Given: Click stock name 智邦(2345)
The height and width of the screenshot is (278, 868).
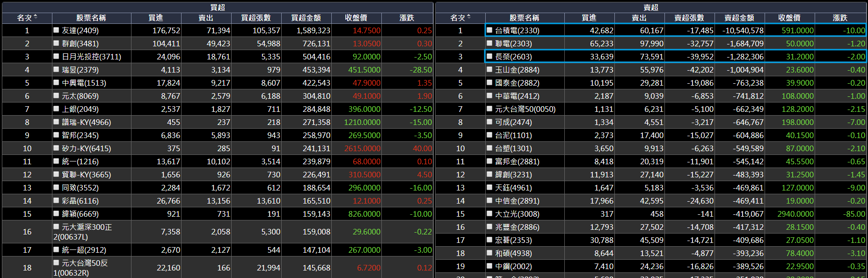Looking at the screenshot, I should [x=80, y=135].
